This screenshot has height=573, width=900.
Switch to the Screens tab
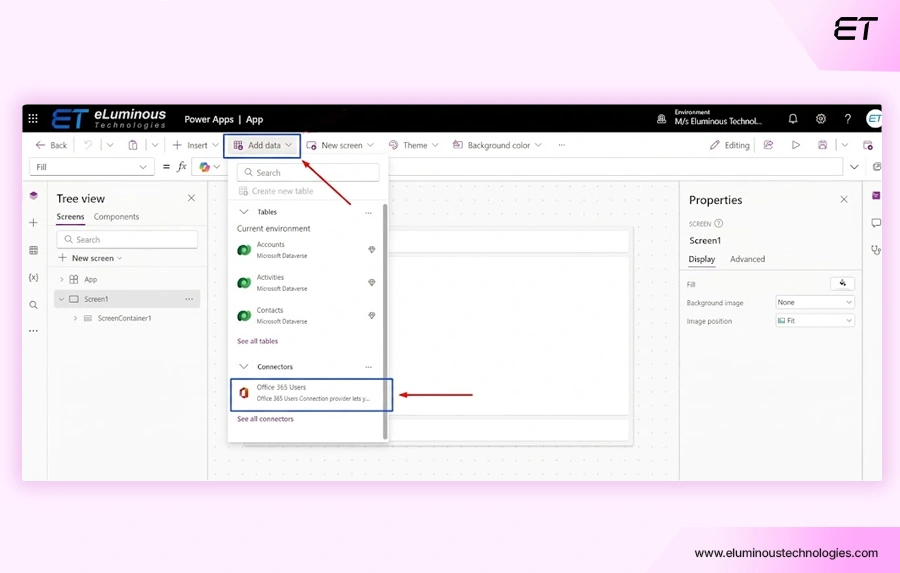(70, 216)
